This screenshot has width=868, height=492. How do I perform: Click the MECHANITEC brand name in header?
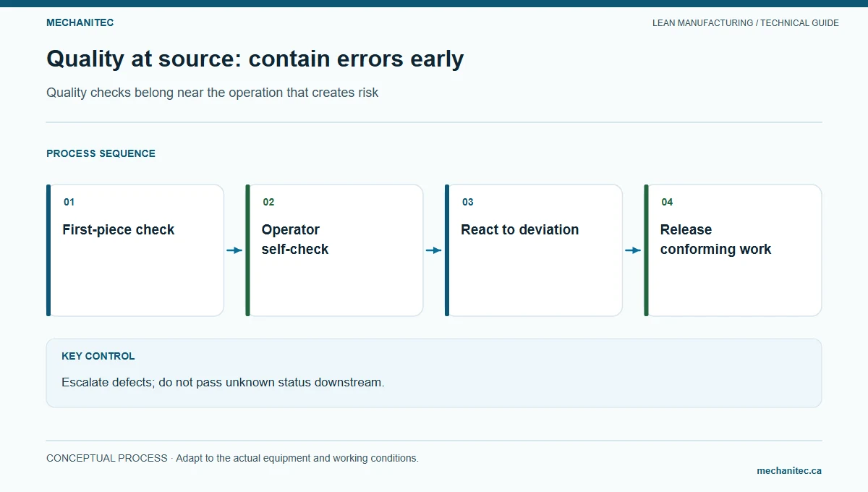coord(80,22)
